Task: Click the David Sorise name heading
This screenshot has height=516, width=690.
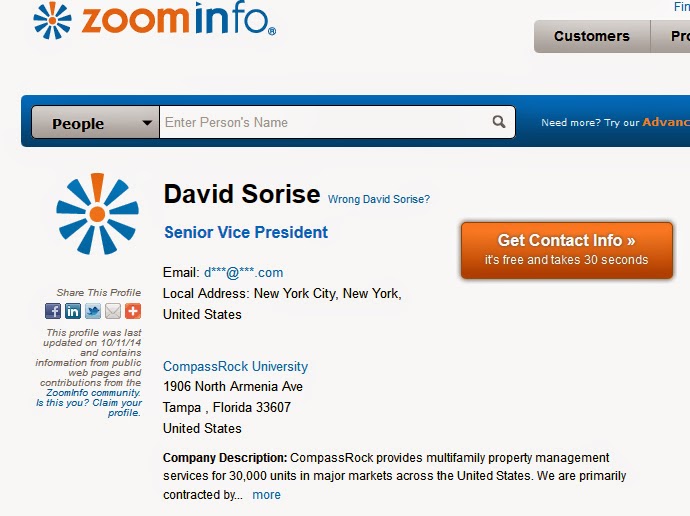Action: click(x=242, y=194)
